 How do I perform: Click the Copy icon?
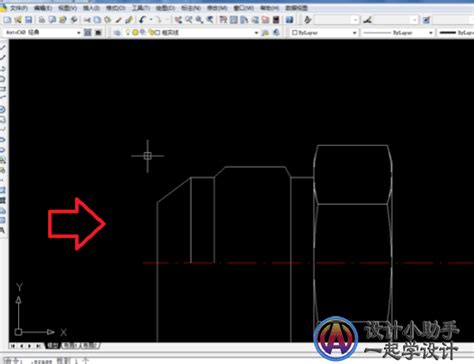tap(97, 20)
